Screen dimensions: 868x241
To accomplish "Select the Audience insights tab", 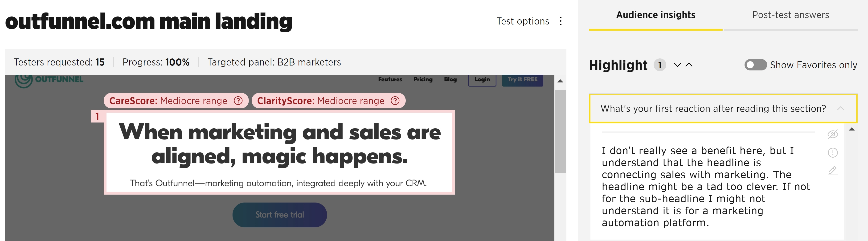I will tap(656, 15).
